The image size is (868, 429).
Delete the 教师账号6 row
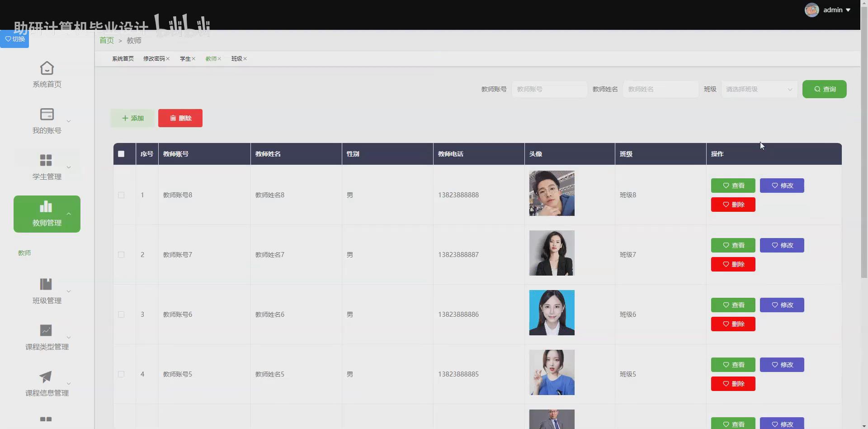[733, 324]
